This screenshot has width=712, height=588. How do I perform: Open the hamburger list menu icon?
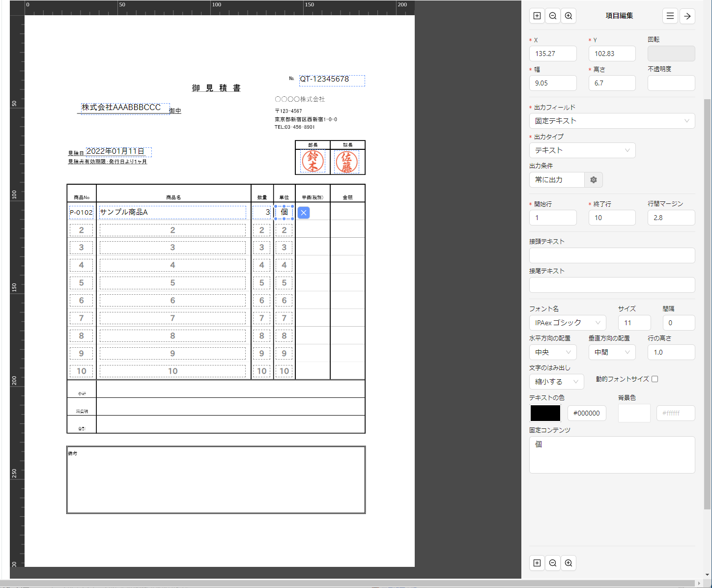(x=670, y=16)
